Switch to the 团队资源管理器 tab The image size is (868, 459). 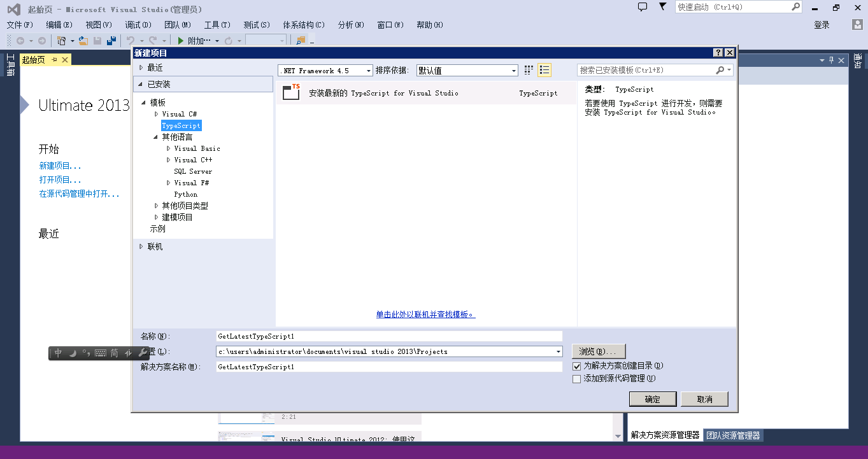pos(733,435)
